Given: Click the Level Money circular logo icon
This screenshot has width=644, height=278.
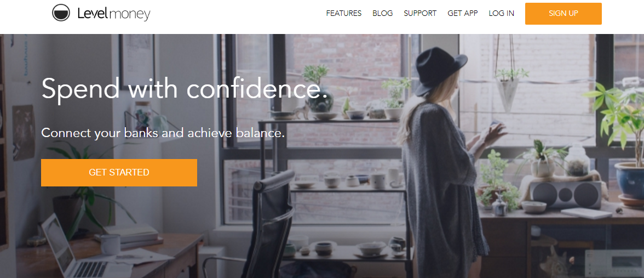Looking at the screenshot, I should [x=61, y=13].
